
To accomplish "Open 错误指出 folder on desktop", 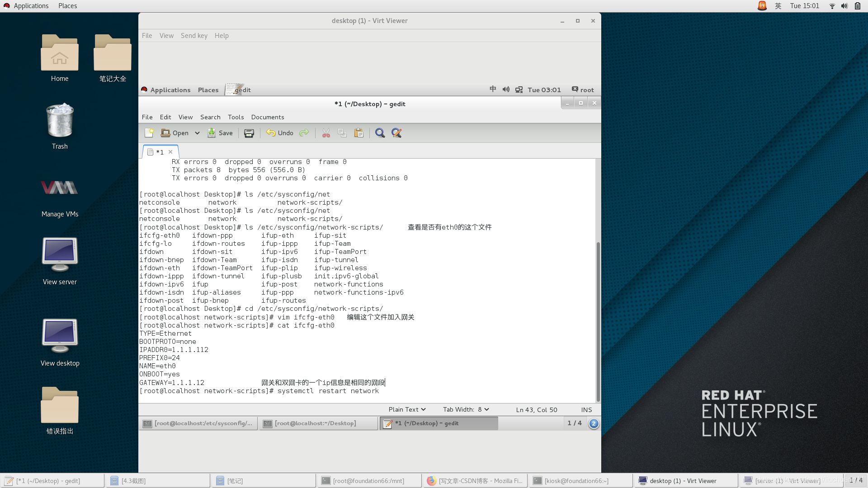I will (60, 410).
